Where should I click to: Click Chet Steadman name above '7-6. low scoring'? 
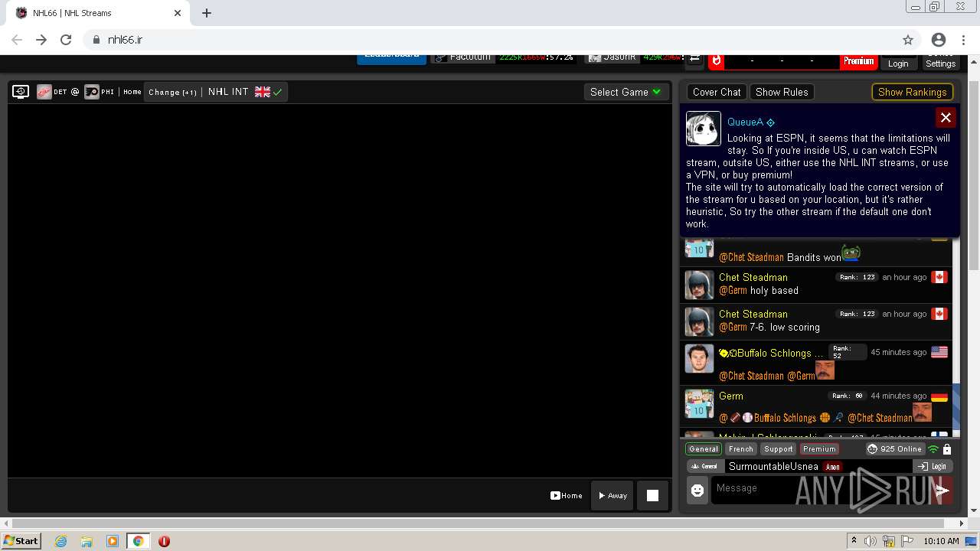753,314
